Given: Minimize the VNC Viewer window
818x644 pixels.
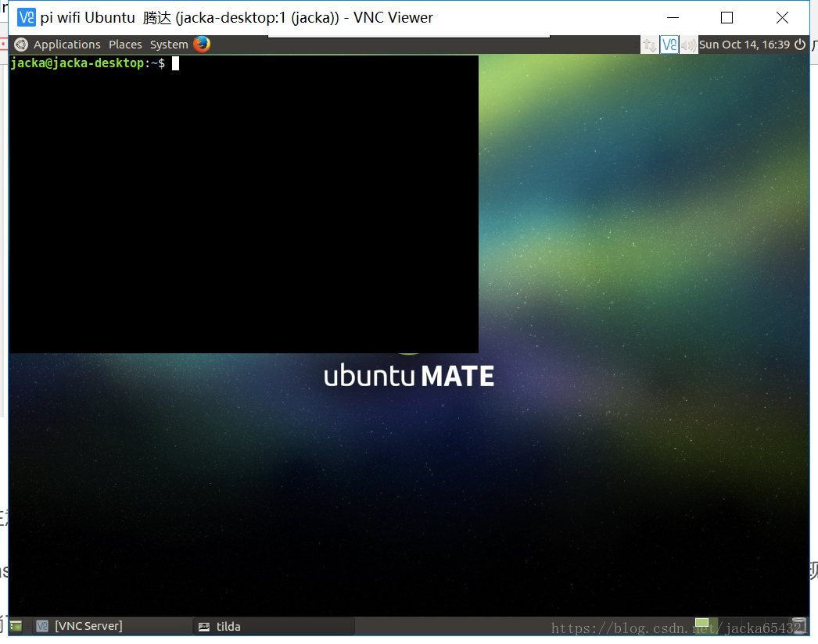Looking at the screenshot, I should click(x=673, y=18).
